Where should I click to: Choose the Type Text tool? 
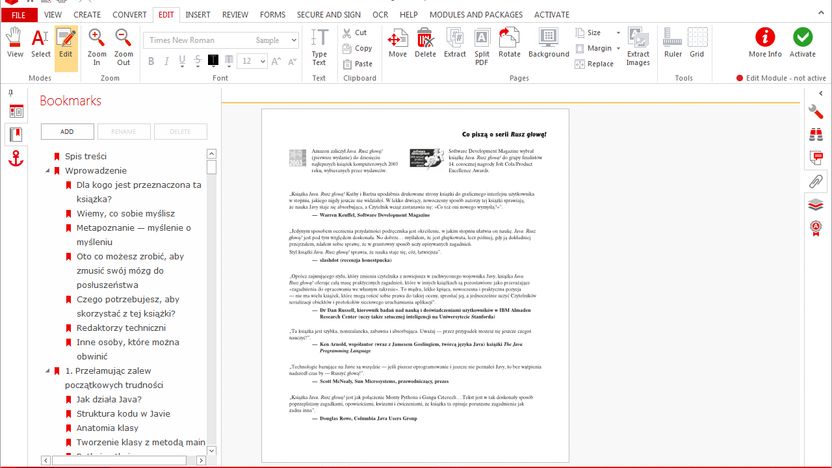pyautogui.click(x=319, y=47)
